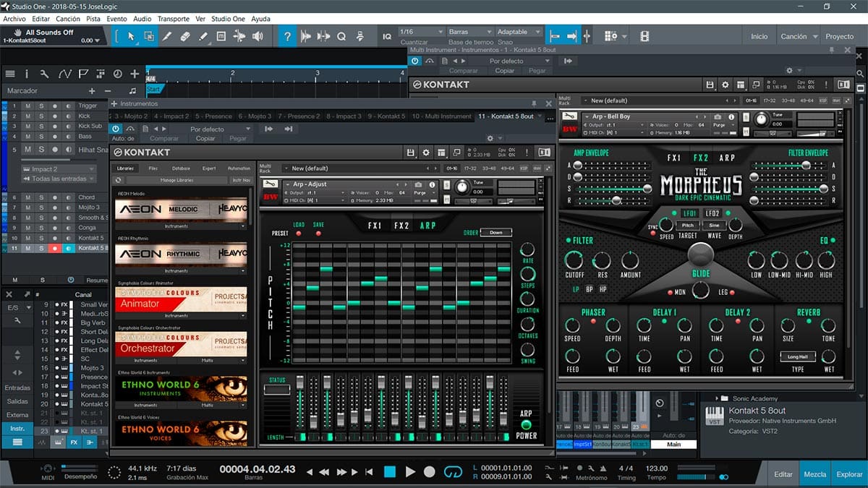Click the Stop button in transport
This screenshot has width=868, height=488.
click(x=390, y=472)
